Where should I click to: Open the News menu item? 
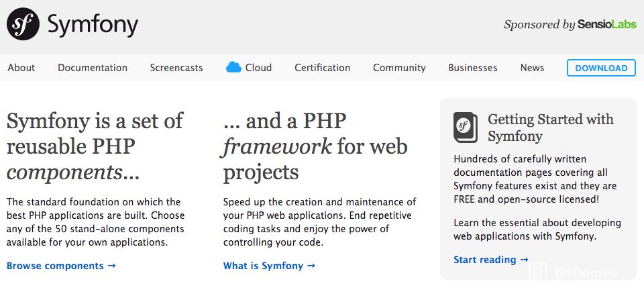[532, 68]
